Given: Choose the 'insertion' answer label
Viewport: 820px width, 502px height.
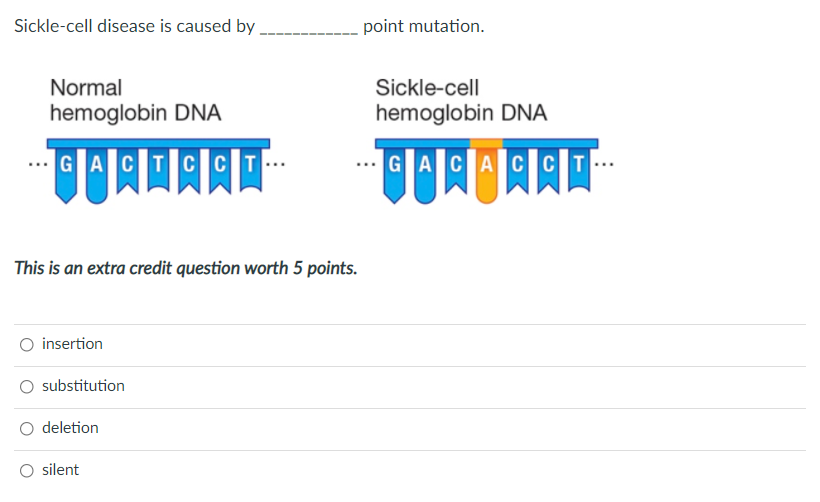Looking at the screenshot, I should point(72,344).
